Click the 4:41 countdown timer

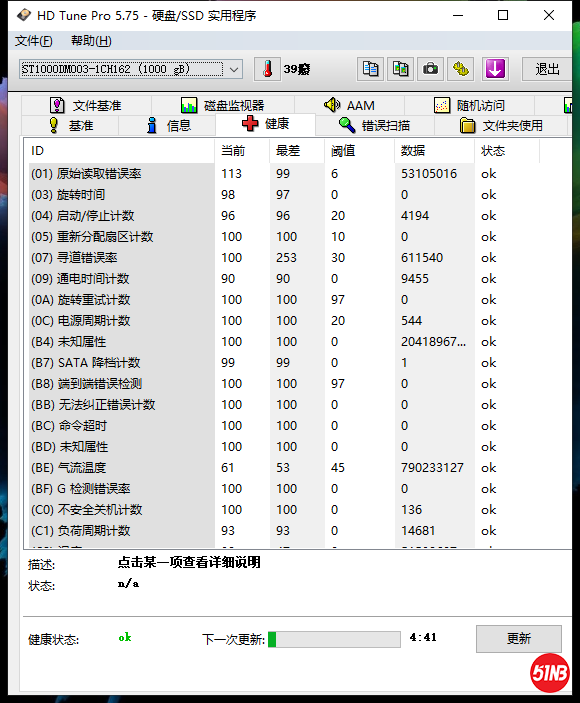423,637
